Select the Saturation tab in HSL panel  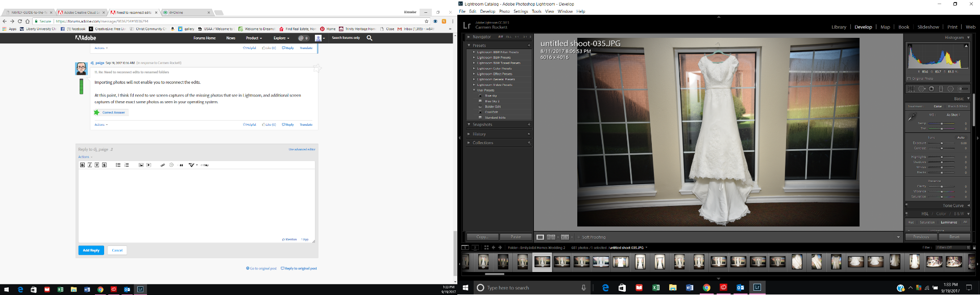[927, 222]
